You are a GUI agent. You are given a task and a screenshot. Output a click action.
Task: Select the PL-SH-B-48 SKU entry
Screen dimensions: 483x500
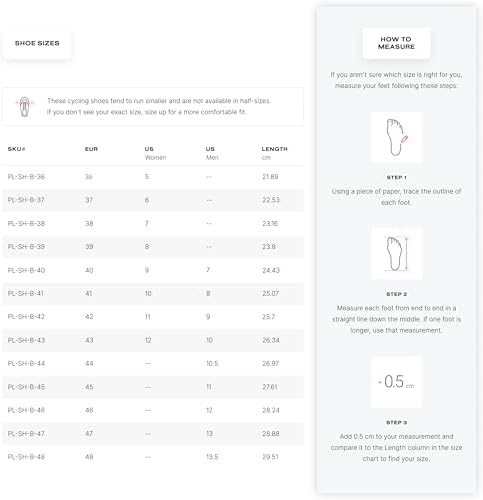click(26, 457)
